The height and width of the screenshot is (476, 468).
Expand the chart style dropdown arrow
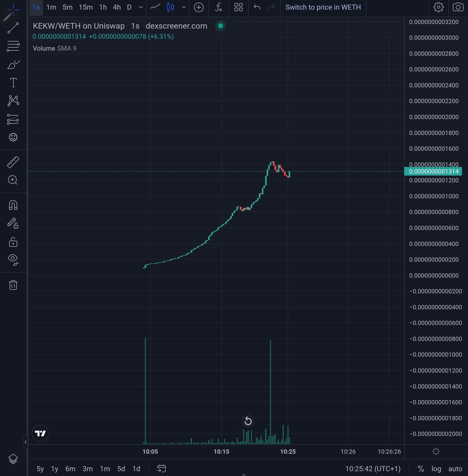click(x=184, y=7)
